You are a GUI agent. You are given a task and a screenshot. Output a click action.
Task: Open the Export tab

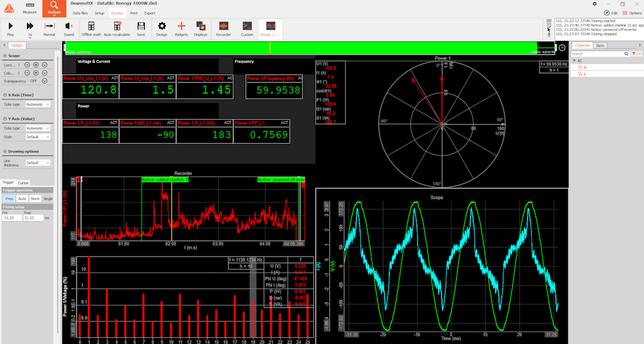(150, 13)
